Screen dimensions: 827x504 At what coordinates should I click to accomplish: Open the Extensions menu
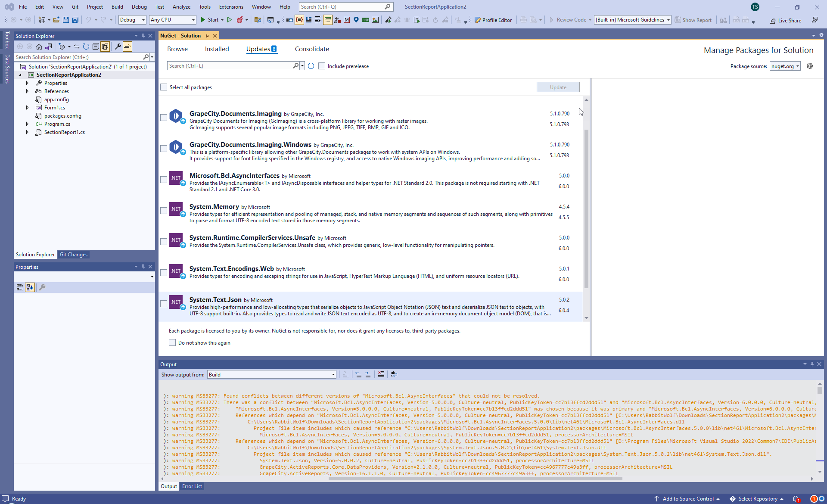[231, 6]
